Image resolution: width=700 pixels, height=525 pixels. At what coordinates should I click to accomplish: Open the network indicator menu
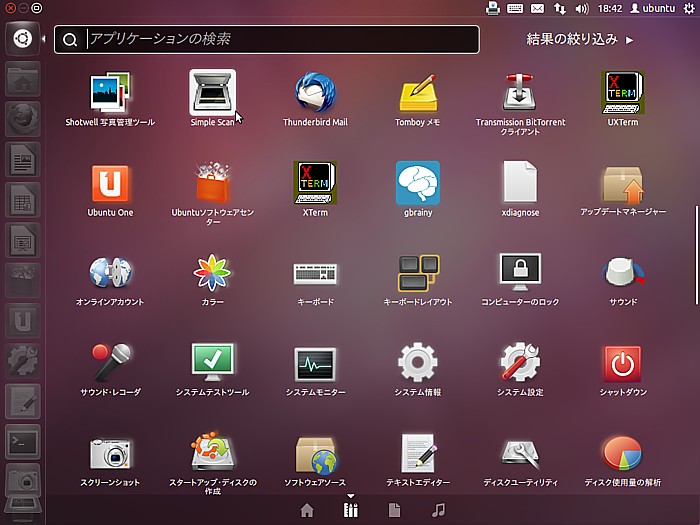pos(559,8)
